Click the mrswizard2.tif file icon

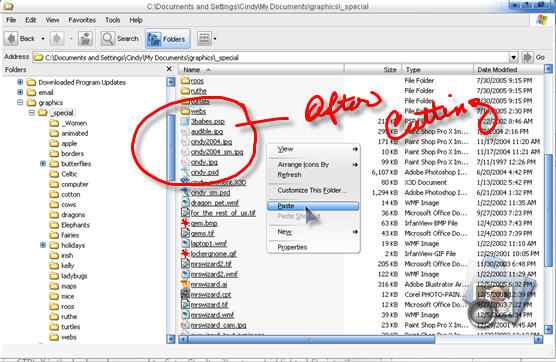pyautogui.click(x=185, y=264)
